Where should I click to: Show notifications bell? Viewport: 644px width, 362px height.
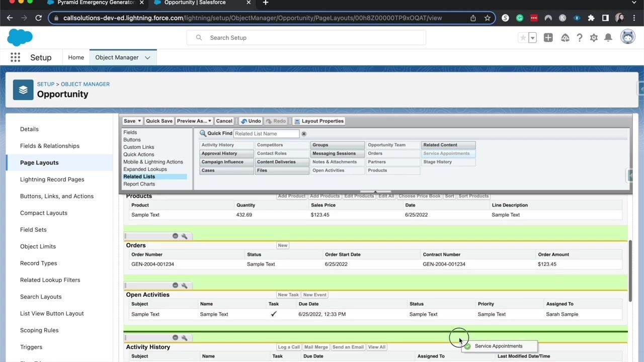[608, 38]
